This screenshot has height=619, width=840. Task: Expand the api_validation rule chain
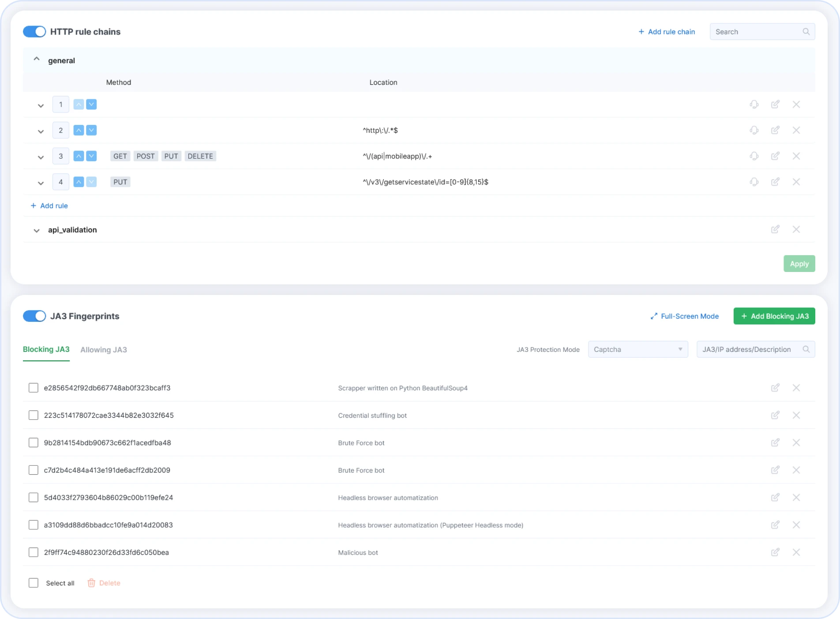tap(37, 230)
